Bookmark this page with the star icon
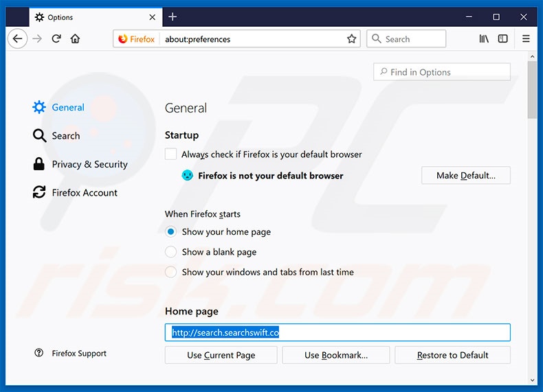543x392 pixels. tap(351, 38)
